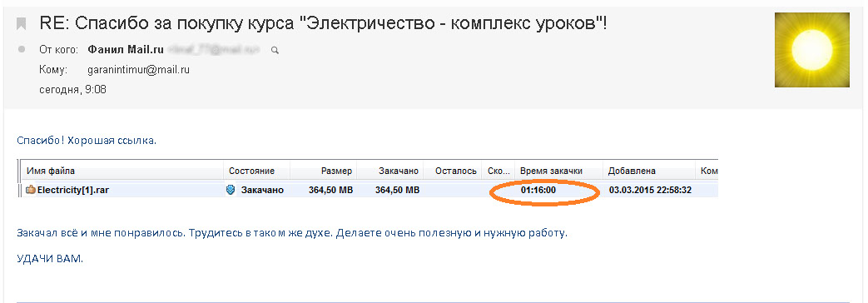Click the shield status icon near Закачано
868x303 pixels.
(231, 190)
